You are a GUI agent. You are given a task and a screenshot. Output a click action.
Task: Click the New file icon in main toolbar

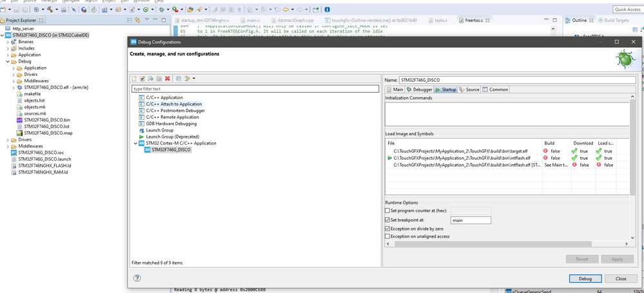click(3, 9)
